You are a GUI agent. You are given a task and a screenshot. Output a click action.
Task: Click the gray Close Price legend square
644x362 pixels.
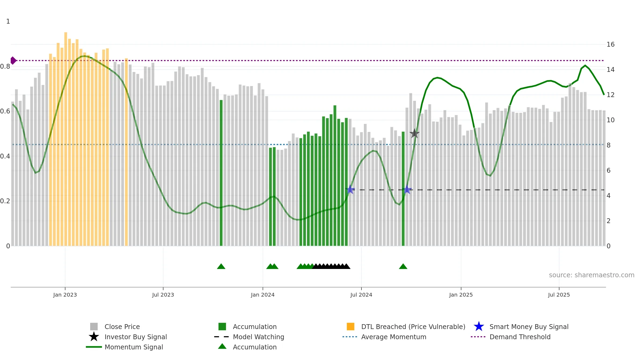(94, 326)
